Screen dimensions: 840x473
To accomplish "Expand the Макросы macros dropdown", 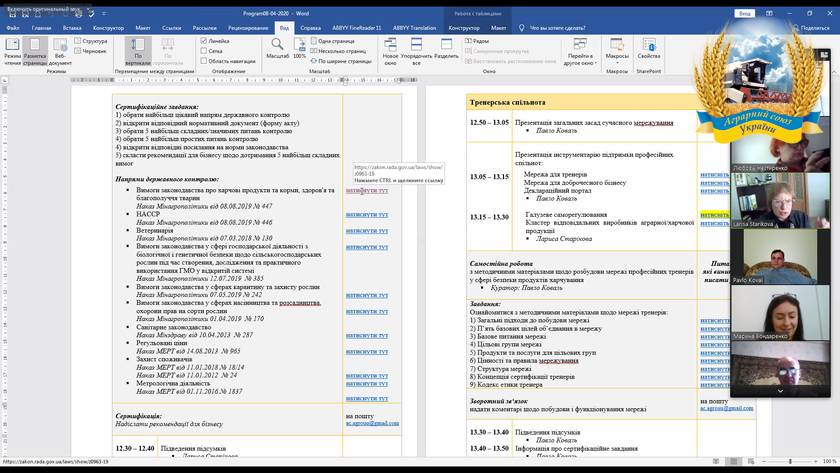I will [x=617, y=51].
